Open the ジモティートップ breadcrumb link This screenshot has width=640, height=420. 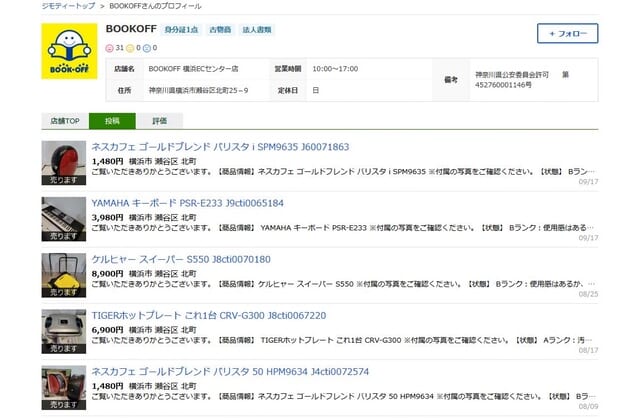[68, 6]
